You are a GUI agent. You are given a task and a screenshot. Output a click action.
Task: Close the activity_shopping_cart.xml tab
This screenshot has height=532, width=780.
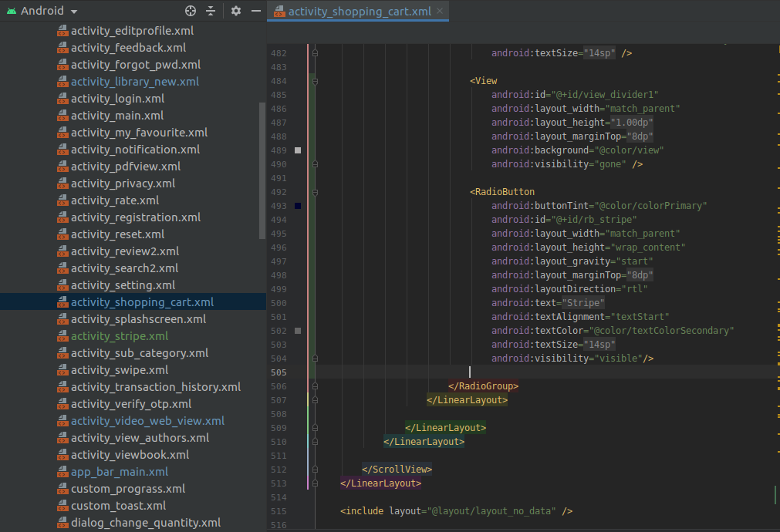(x=440, y=12)
